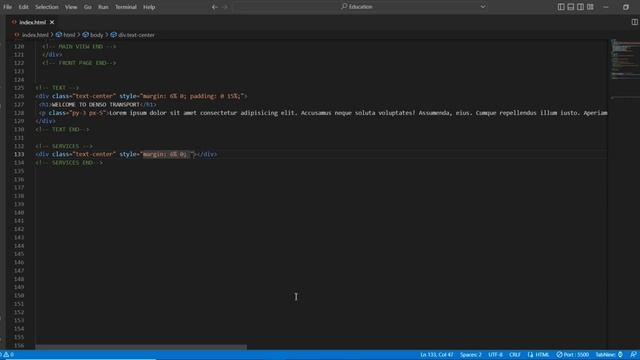This screenshot has height=360, width=640.
Task: Click the Lorem ipsum paragraph on line 128
Action: pos(358,113)
